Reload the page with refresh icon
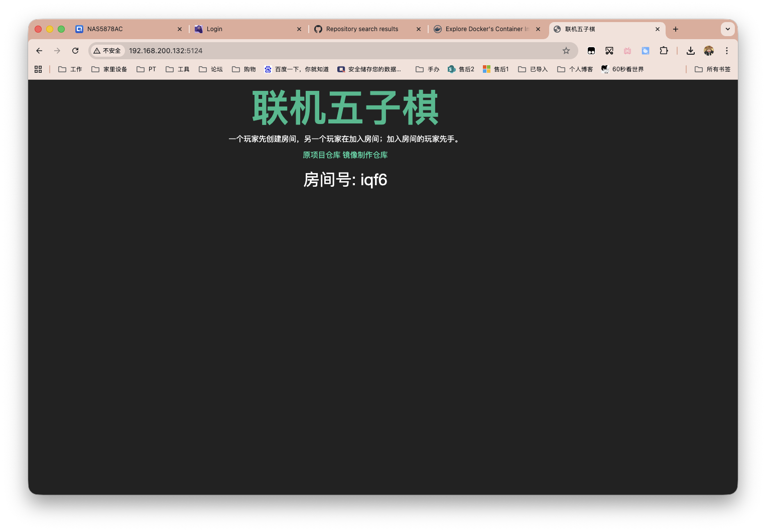Viewport: 766px width, 532px height. click(x=75, y=51)
